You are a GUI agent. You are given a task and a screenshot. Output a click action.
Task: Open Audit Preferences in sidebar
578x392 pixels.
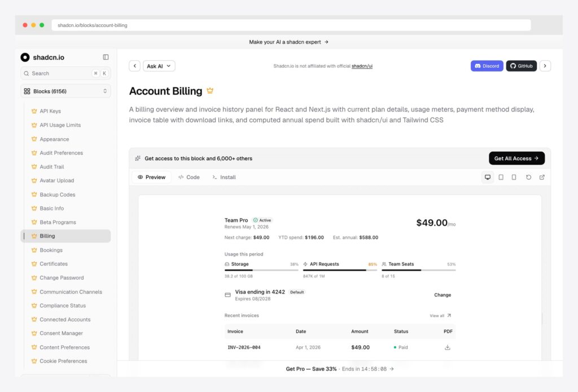(x=61, y=153)
